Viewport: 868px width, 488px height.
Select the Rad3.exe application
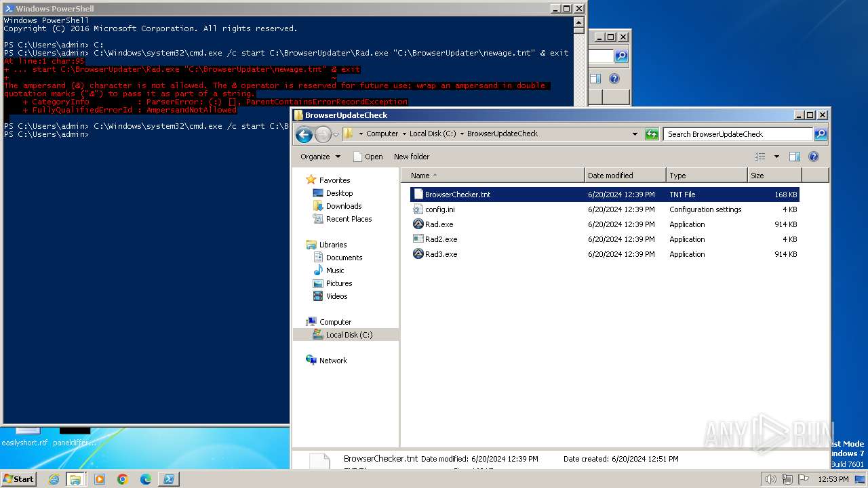click(604, 254)
